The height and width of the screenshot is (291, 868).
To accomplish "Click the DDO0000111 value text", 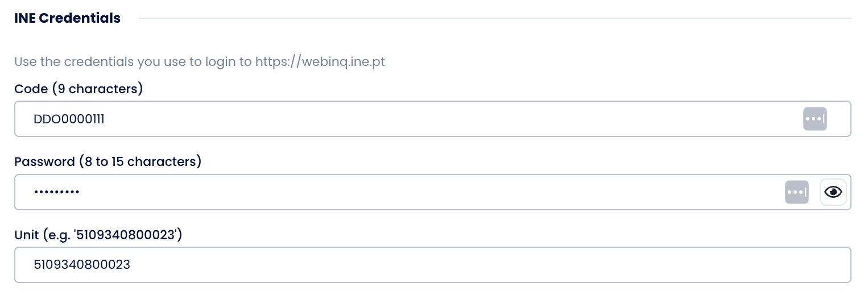I will point(69,119).
